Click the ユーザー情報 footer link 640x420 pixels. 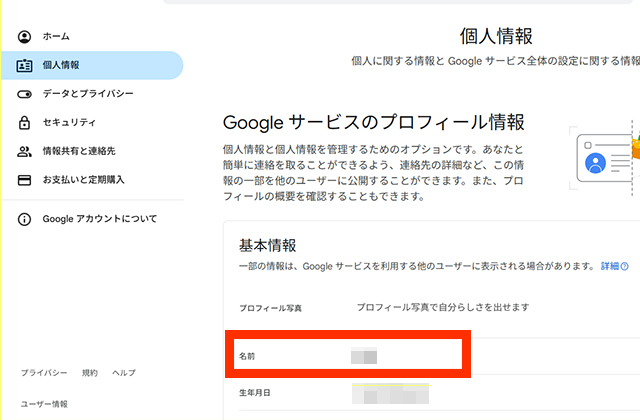[x=44, y=404]
